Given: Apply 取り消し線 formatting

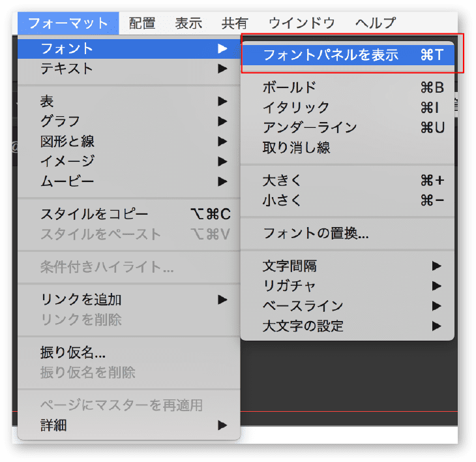Looking at the screenshot, I should point(348,147).
